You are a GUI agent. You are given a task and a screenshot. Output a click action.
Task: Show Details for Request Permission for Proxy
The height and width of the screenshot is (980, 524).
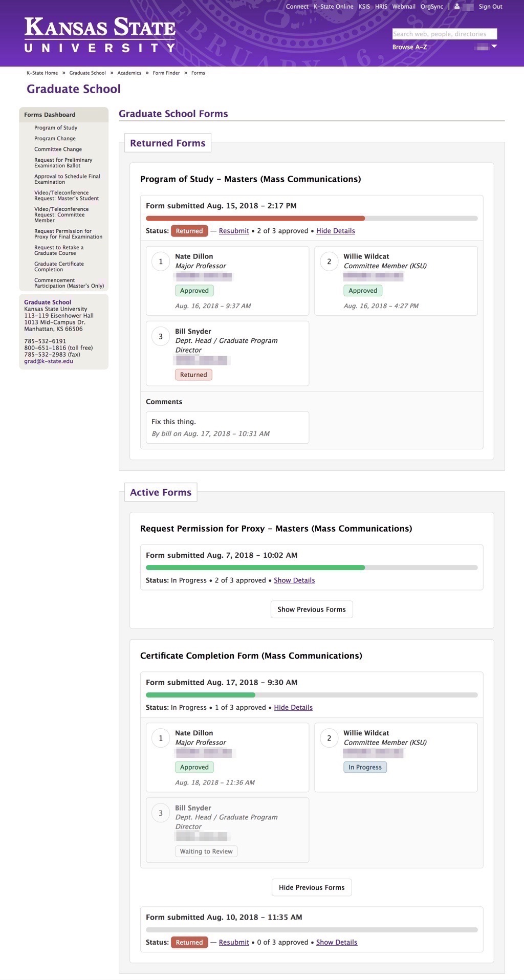(x=294, y=580)
